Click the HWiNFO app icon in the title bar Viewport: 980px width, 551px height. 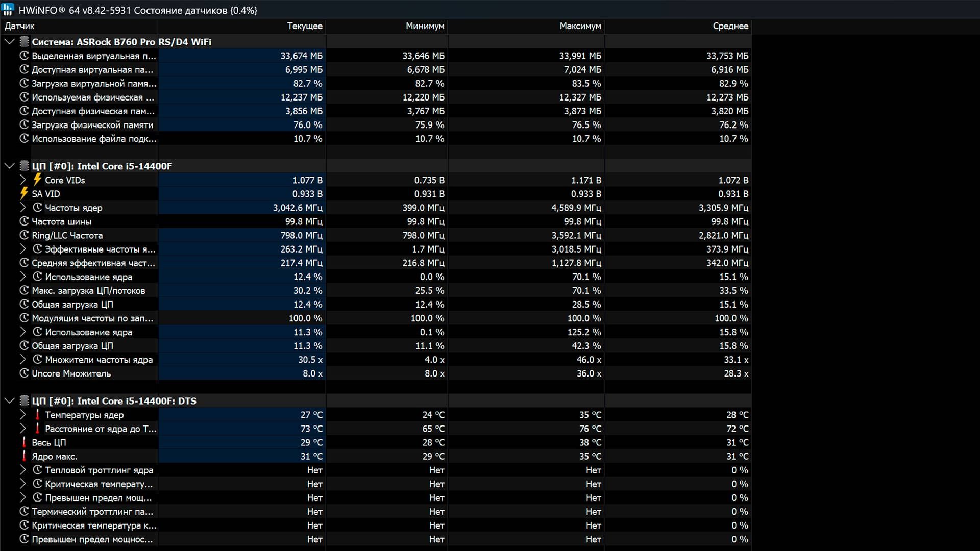pyautogui.click(x=8, y=10)
